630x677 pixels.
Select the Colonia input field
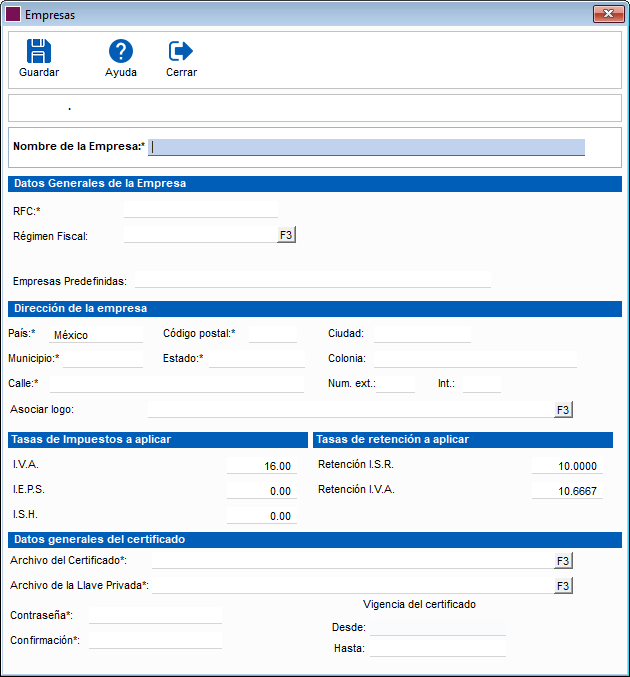[x=475, y=359]
